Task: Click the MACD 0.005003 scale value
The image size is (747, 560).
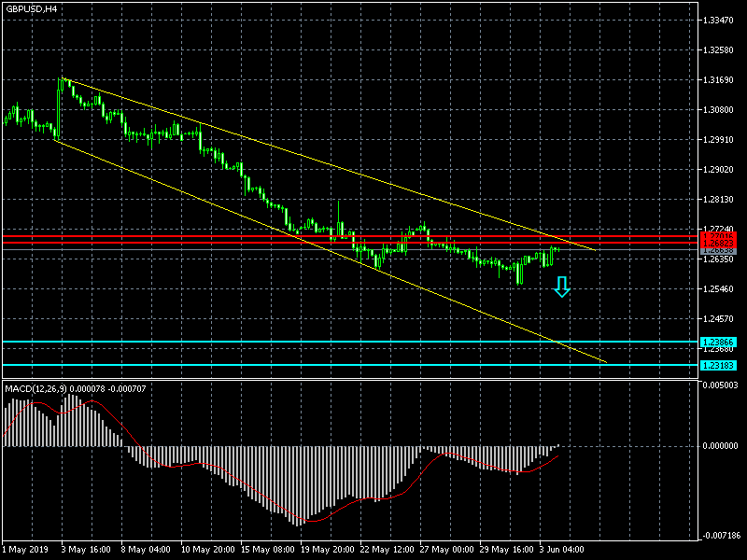Action: [720, 385]
